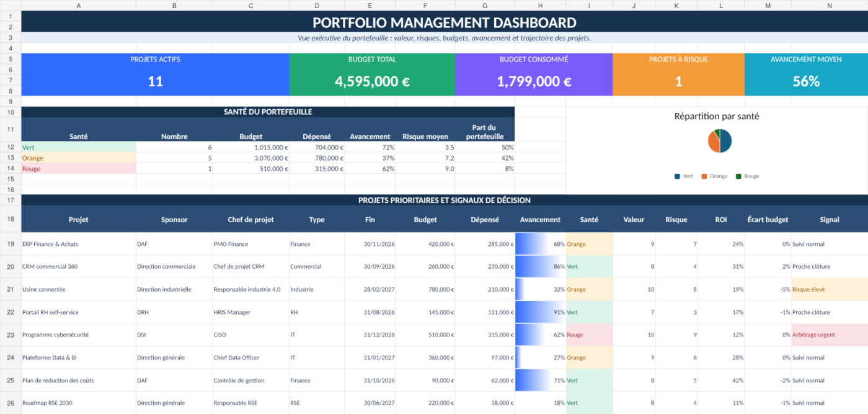Click the Répartition par santé chart title
The image size is (868, 414).
[x=717, y=116]
